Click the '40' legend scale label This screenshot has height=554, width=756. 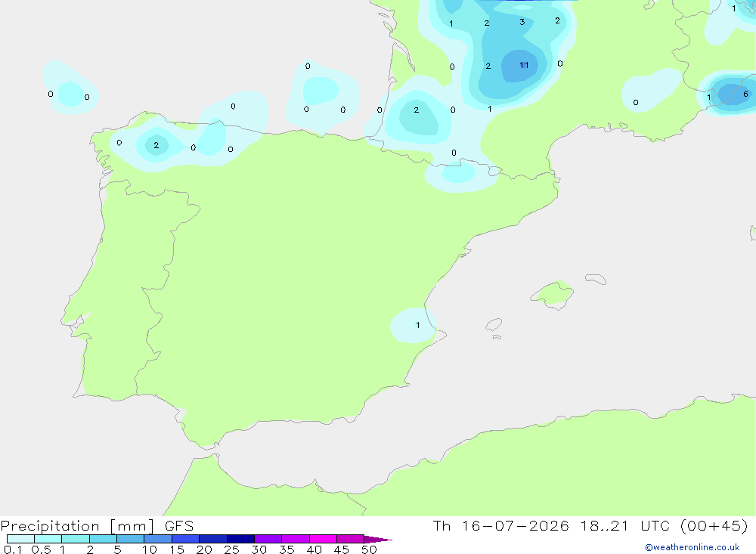pyautogui.click(x=314, y=549)
